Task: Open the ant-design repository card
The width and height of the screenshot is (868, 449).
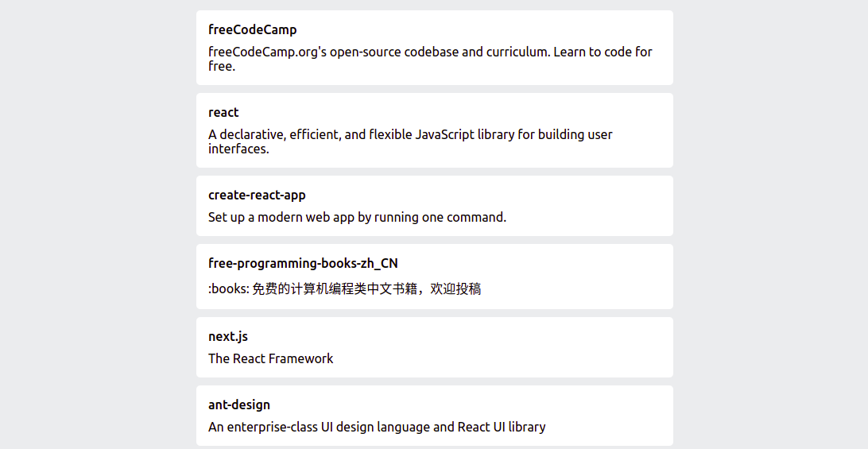Action: point(435,416)
